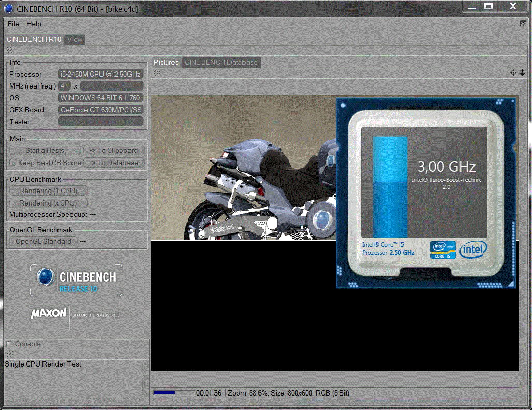
Task: Start Rendering (1 CPU) benchmark
Action: click(48, 191)
